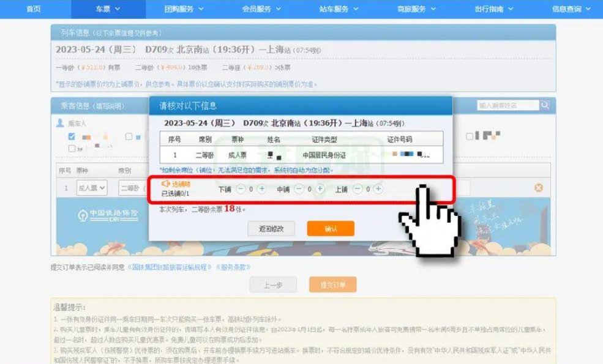This screenshot has width=603, height=364.
Task: Click the 返回修改 button
Action: [271, 229]
